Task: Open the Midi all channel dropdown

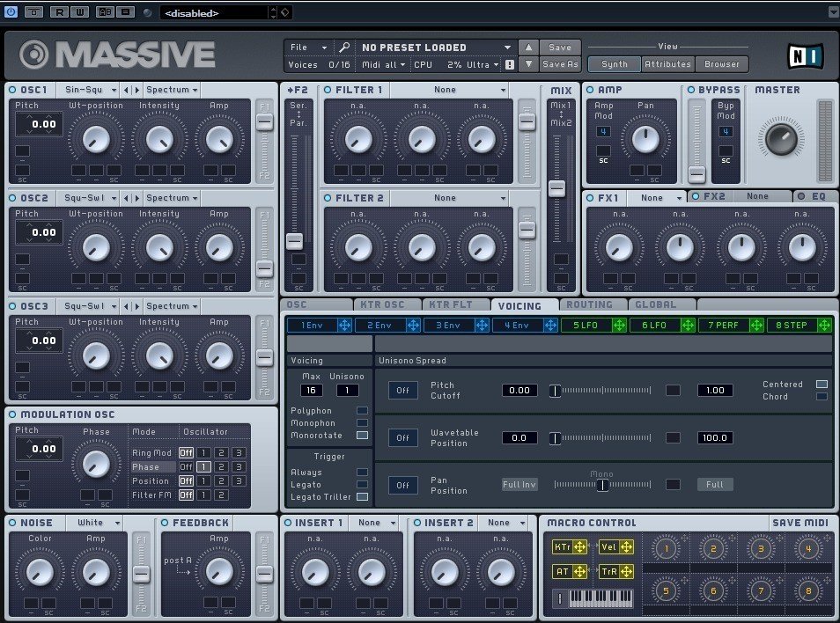Action: point(384,65)
